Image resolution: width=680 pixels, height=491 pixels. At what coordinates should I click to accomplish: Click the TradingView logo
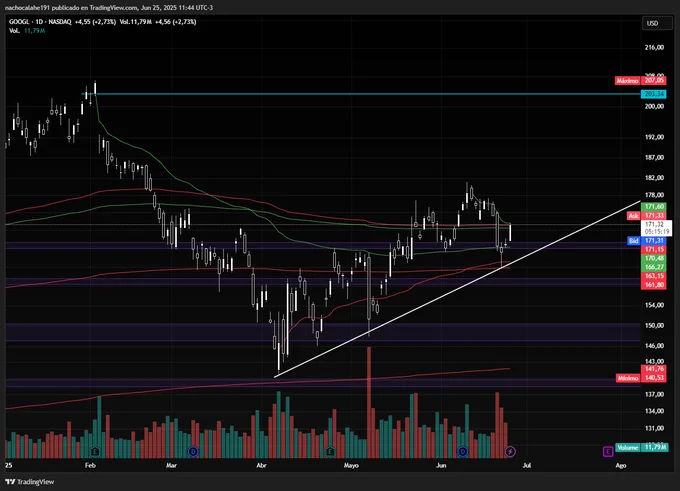(30, 481)
